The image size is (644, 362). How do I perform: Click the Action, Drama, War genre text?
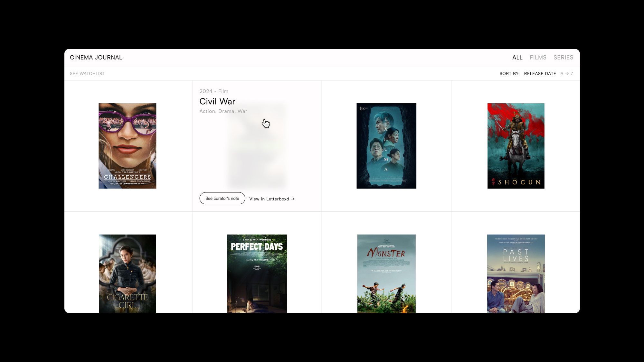223,111
